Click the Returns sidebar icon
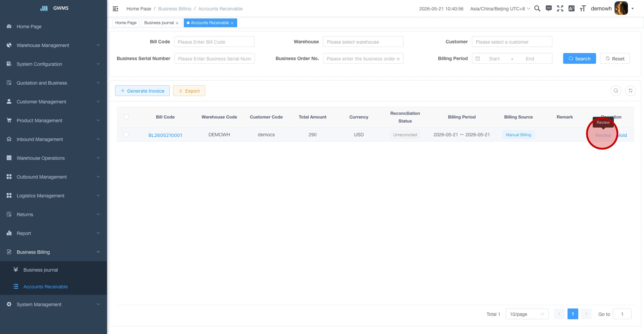 (9, 214)
